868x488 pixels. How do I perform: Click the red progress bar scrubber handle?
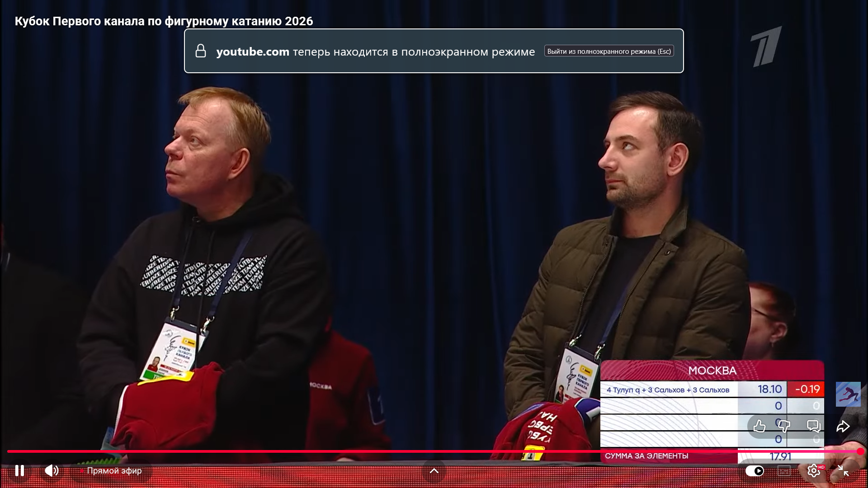click(x=860, y=451)
